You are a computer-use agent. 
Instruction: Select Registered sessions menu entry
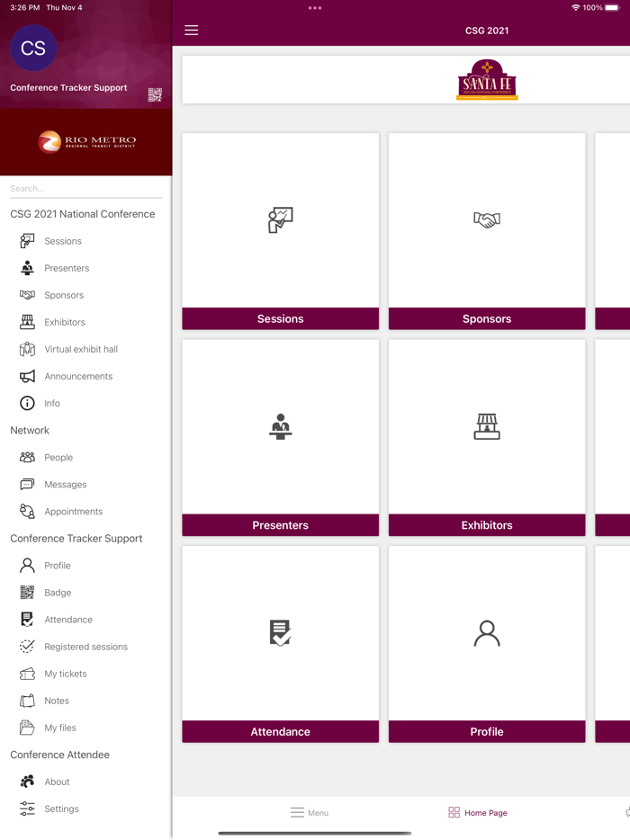85,647
